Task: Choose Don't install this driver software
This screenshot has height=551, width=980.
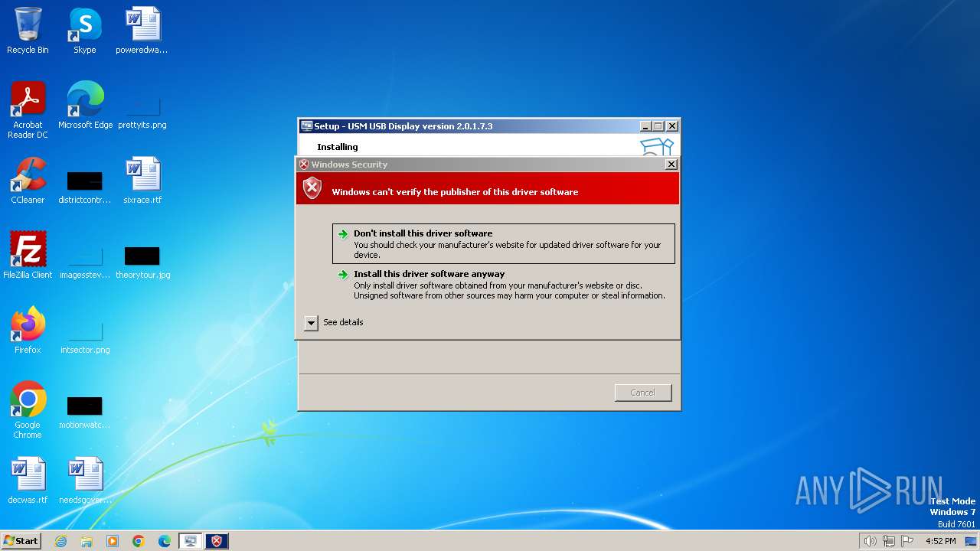Action: 504,243
